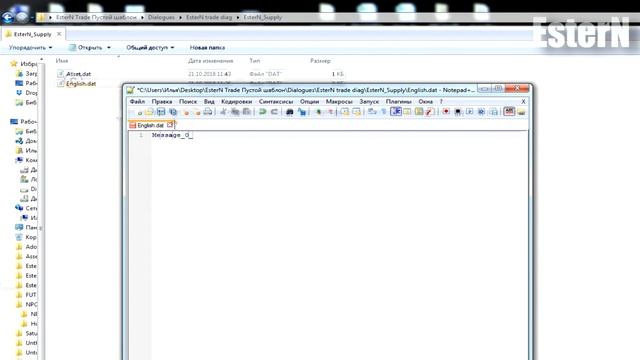The width and height of the screenshot is (640, 360).
Task: Open the Вид menu
Action: click(x=209, y=101)
